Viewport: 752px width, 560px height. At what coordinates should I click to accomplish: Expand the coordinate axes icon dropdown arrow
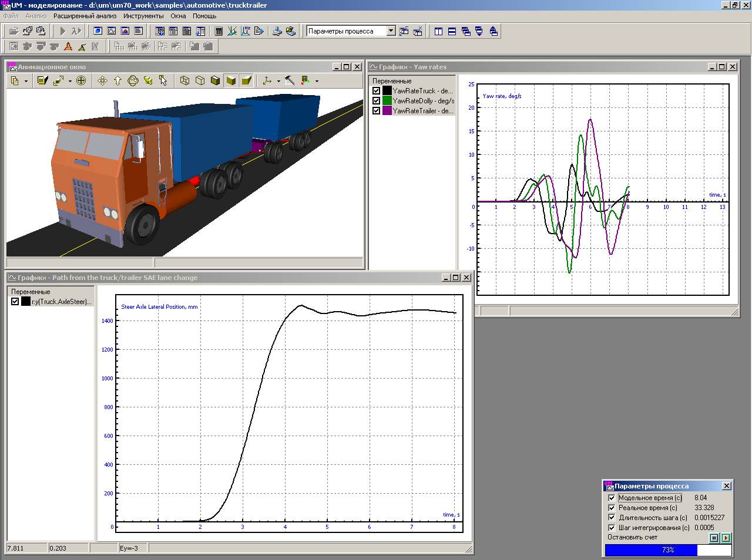click(x=278, y=81)
